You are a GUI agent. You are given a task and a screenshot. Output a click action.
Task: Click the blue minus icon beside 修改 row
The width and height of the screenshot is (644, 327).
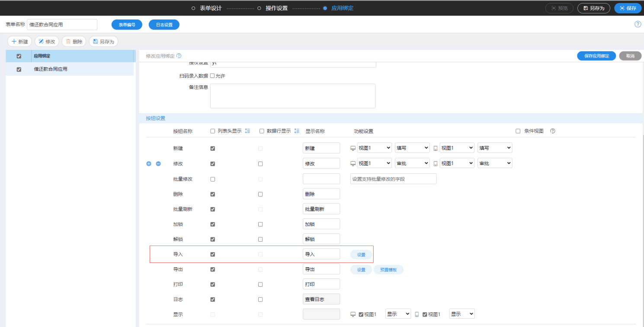(158, 164)
